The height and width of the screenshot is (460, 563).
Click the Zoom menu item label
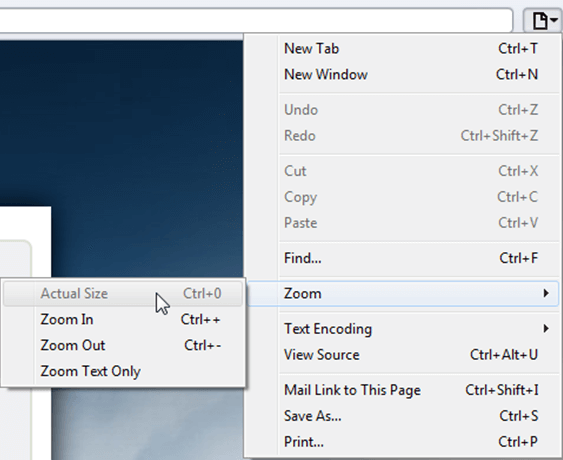303,293
